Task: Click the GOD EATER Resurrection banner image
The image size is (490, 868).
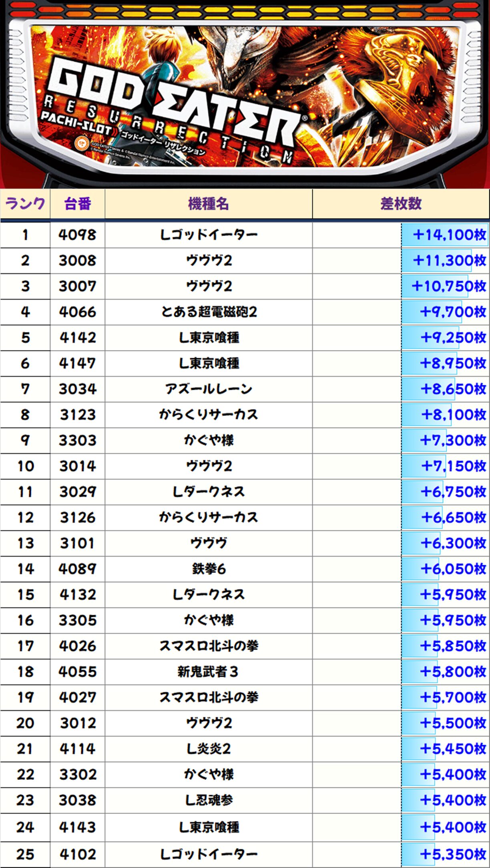Action: tap(245, 94)
